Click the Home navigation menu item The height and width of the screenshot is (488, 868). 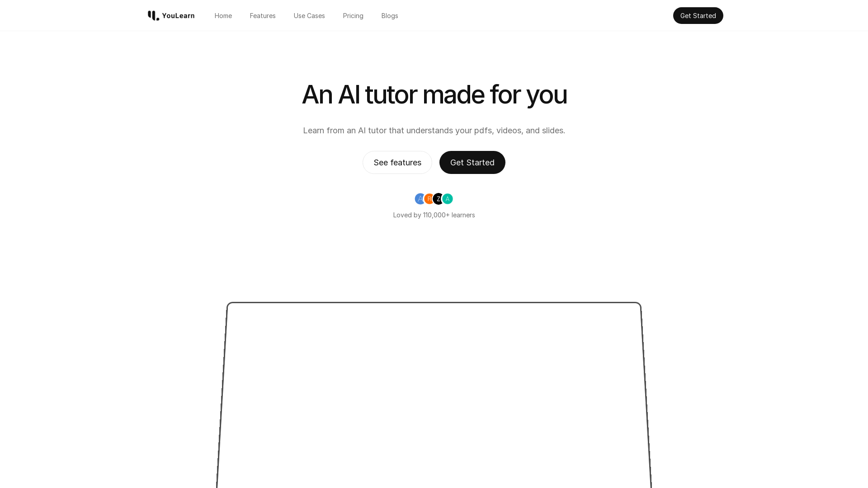click(223, 15)
